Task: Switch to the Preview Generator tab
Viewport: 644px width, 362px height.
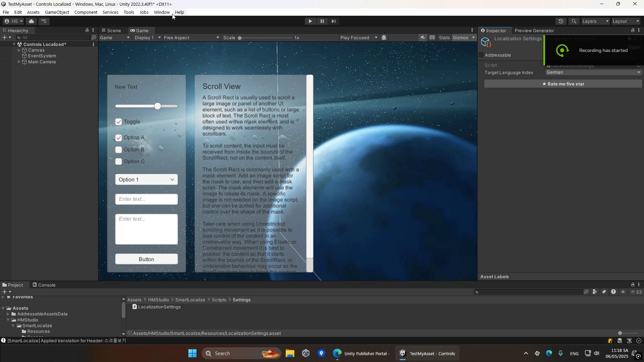Action: 534,30
